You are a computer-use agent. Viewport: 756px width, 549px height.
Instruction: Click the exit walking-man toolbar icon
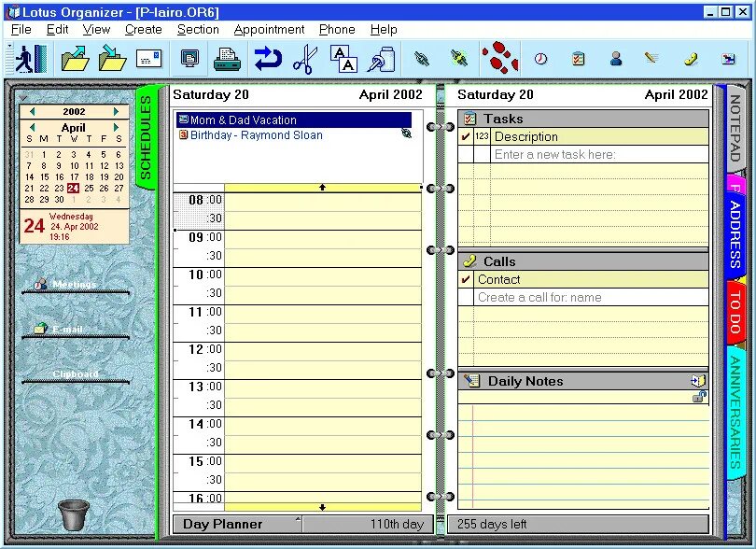(31, 59)
